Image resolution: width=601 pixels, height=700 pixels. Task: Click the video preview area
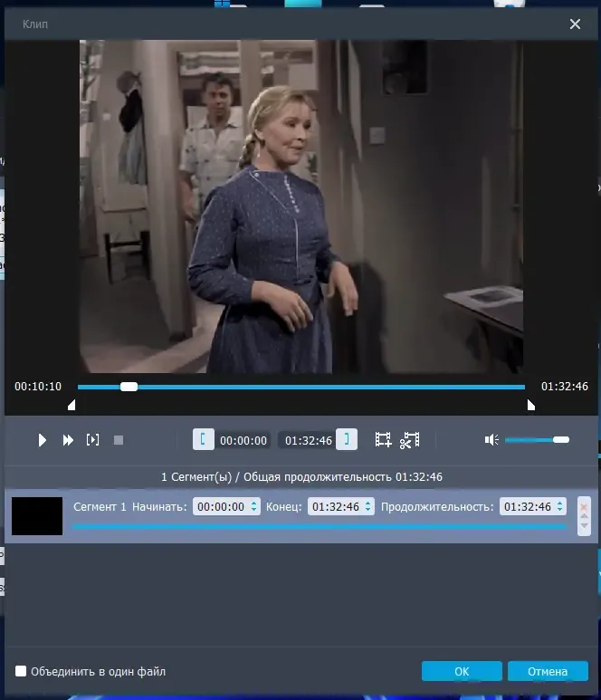pyautogui.click(x=301, y=206)
